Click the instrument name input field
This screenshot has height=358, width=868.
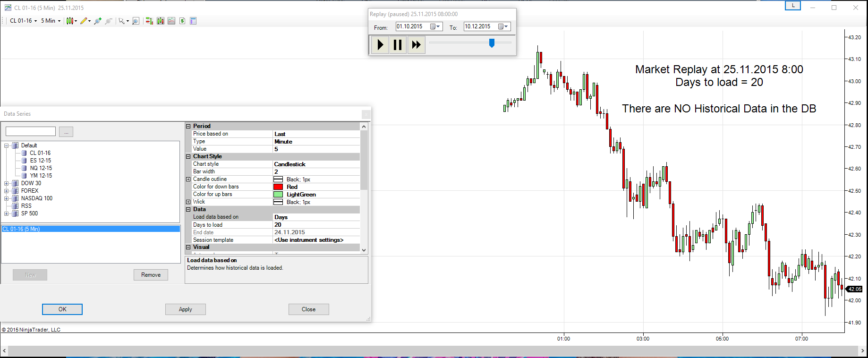pyautogui.click(x=31, y=131)
